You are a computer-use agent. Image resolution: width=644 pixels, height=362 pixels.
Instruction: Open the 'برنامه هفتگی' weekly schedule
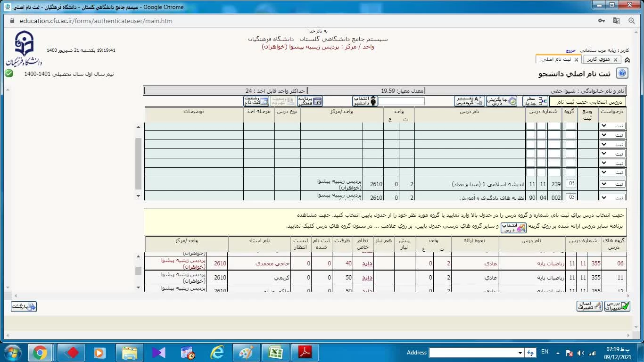click(310, 101)
